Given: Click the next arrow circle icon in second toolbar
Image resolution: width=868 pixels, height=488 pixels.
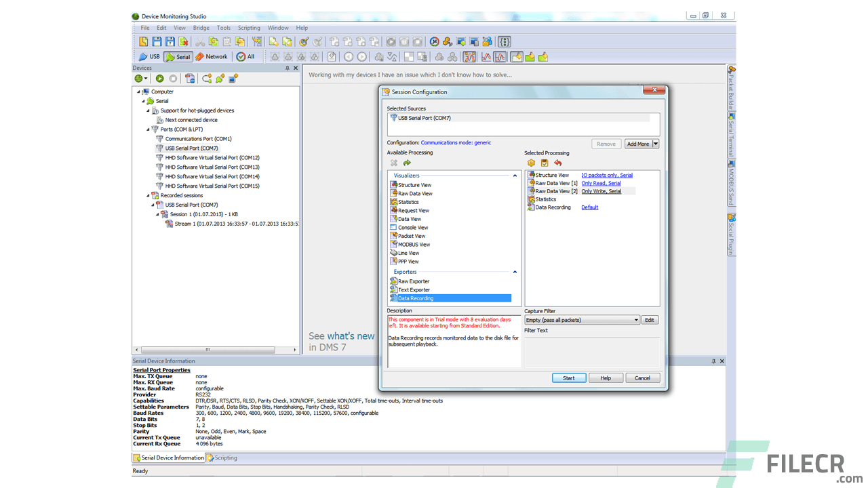Looking at the screenshot, I should tap(361, 57).
